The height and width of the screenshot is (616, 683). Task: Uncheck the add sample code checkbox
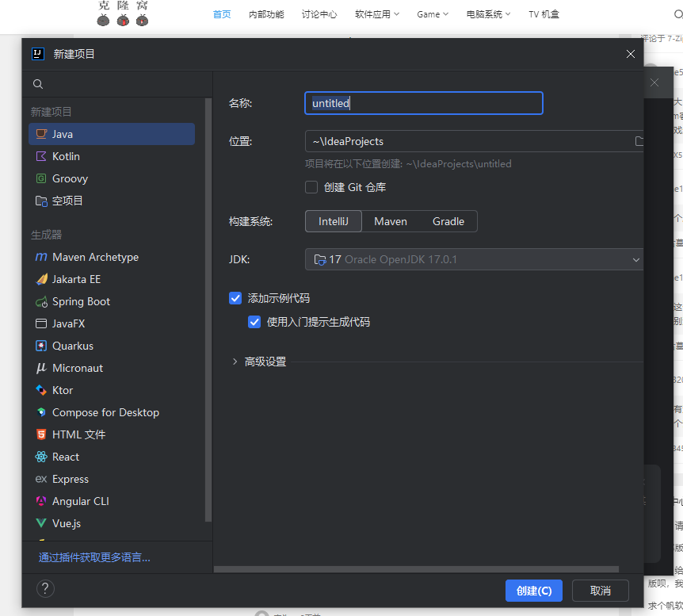click(235, 298)
